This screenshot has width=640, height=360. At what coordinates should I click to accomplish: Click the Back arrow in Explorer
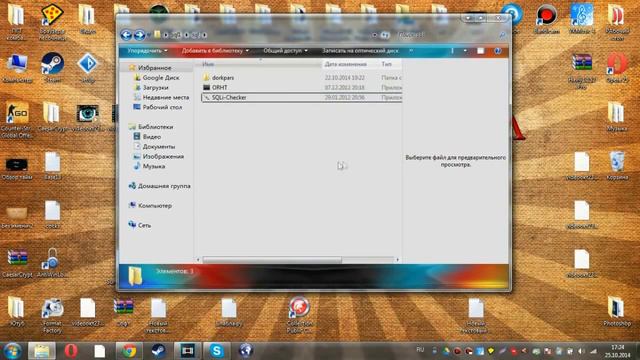[126, 35]
